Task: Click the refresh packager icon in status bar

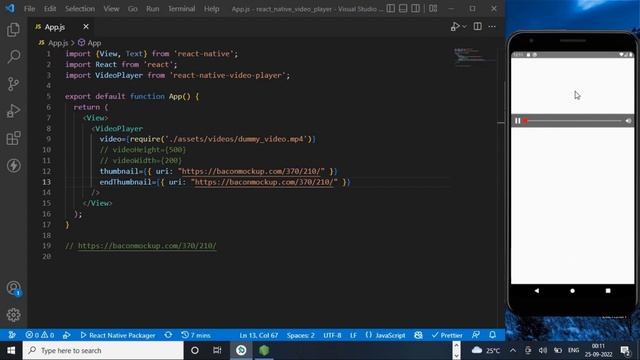Action: pyautogui.click(x=168, y=335)
